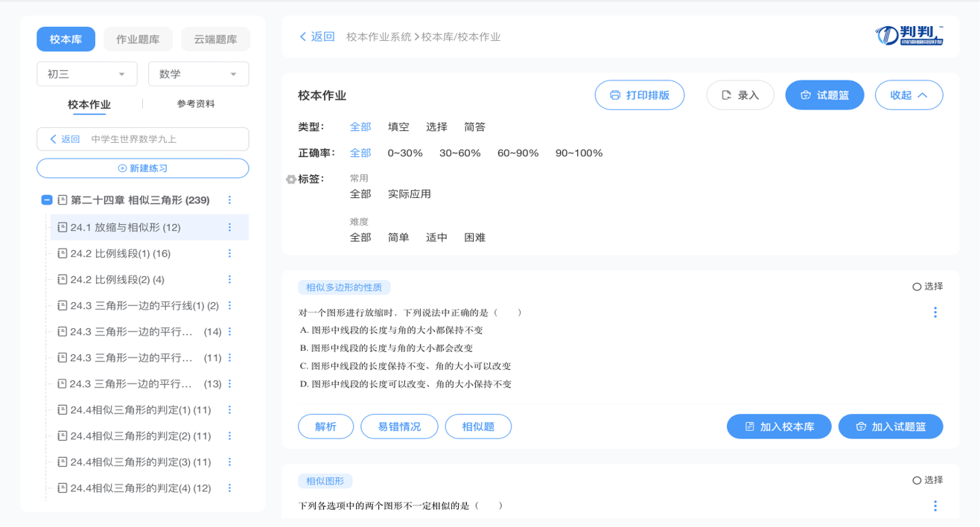The width and height of the screenshot is (980, 527).
Task: Collapse filters with the 收起 button
Action: coord(909,95)
